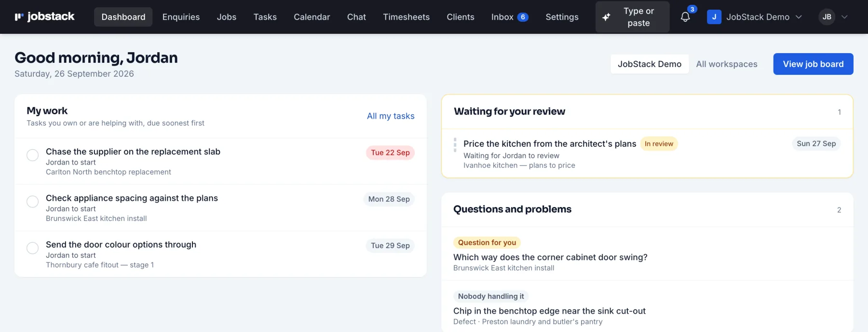The width and height of the screenshot is (868, 332).
Task: Click View job board button
Action: 813,64
